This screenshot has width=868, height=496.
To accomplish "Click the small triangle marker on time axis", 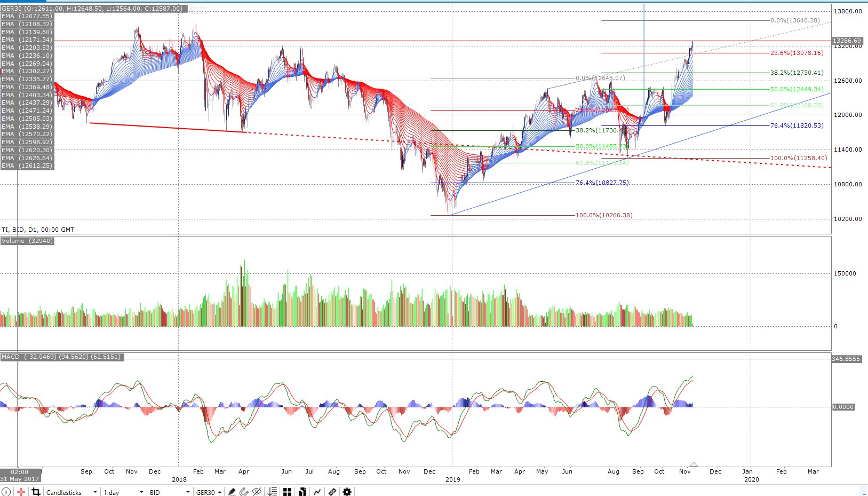I will [694, 464].
